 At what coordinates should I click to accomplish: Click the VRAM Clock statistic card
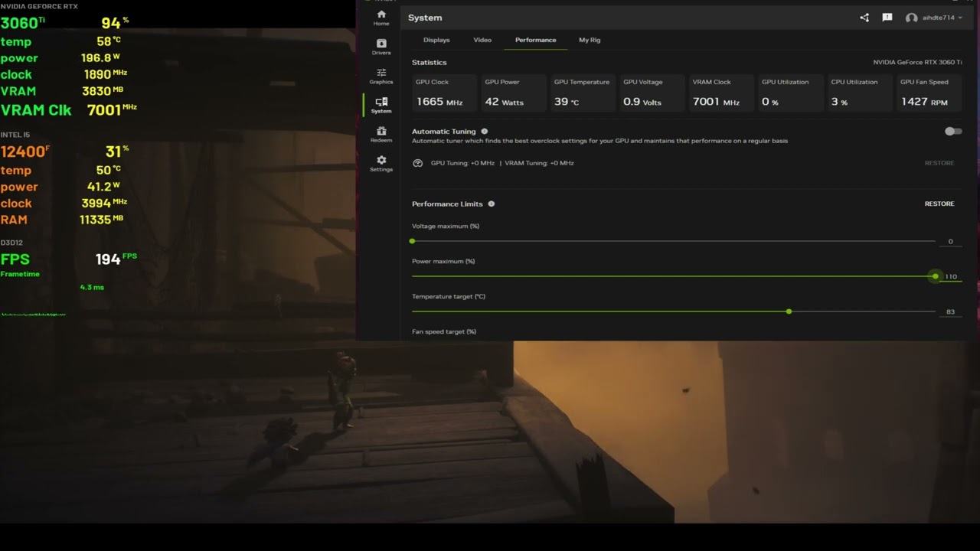click(x=721, y=93)
